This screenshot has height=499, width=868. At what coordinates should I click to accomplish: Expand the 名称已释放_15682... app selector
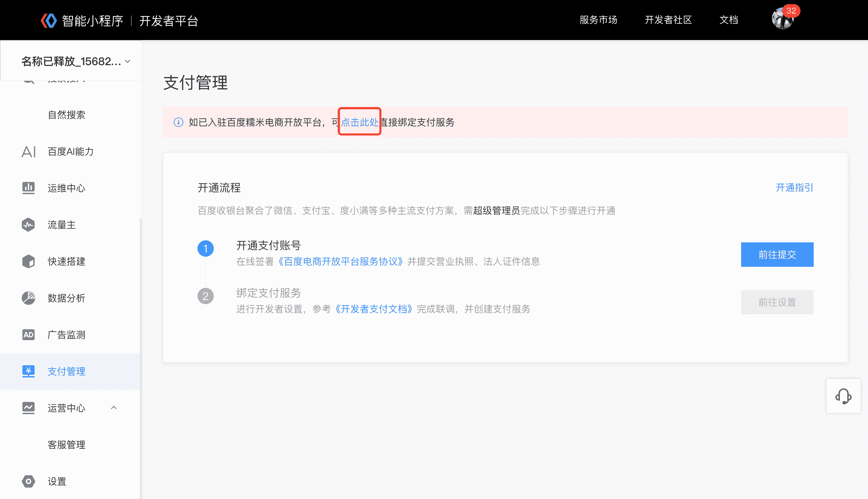coord(76,61)
